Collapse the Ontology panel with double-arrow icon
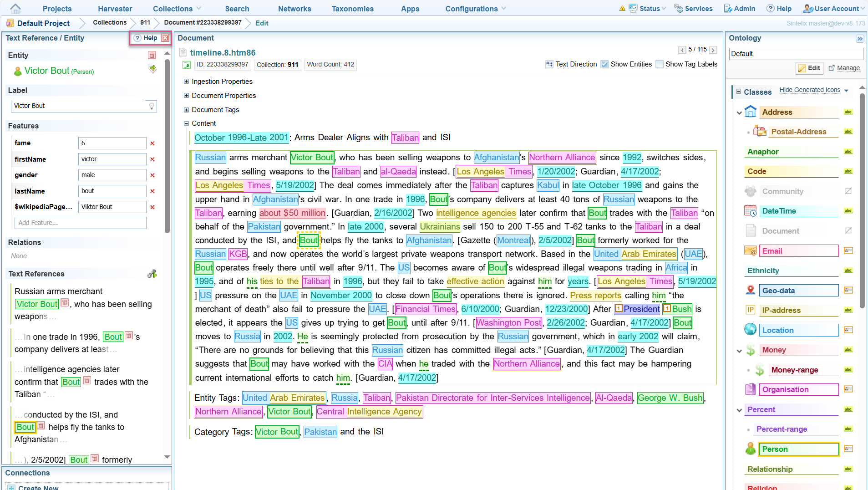Screen dimensions: 868x490 click(x=859, y=39)
